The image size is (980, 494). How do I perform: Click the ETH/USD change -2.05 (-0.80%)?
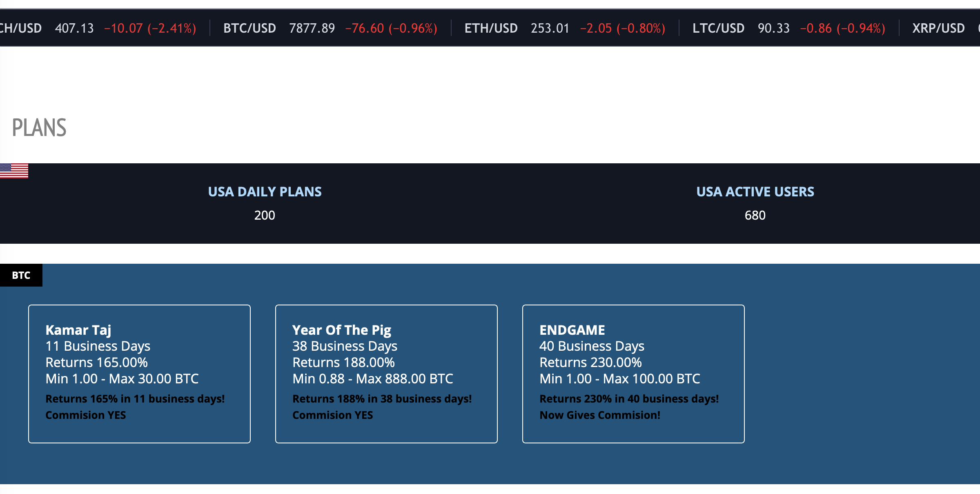pyautogui.click(x=623, y=28)
